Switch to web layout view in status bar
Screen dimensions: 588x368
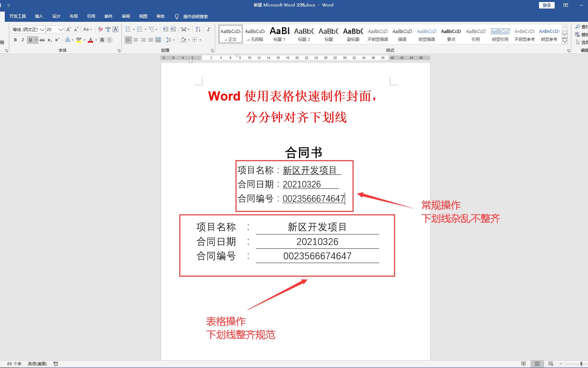click(551, 364)
